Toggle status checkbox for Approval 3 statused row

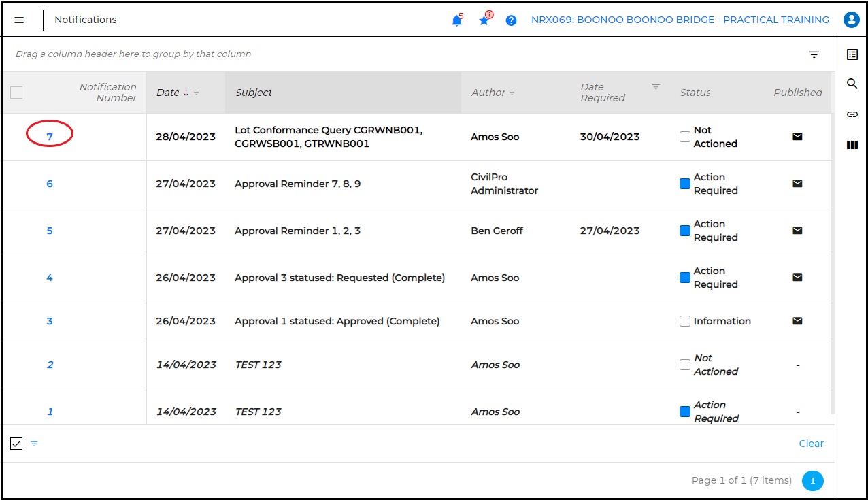click(x=685, y=278)
